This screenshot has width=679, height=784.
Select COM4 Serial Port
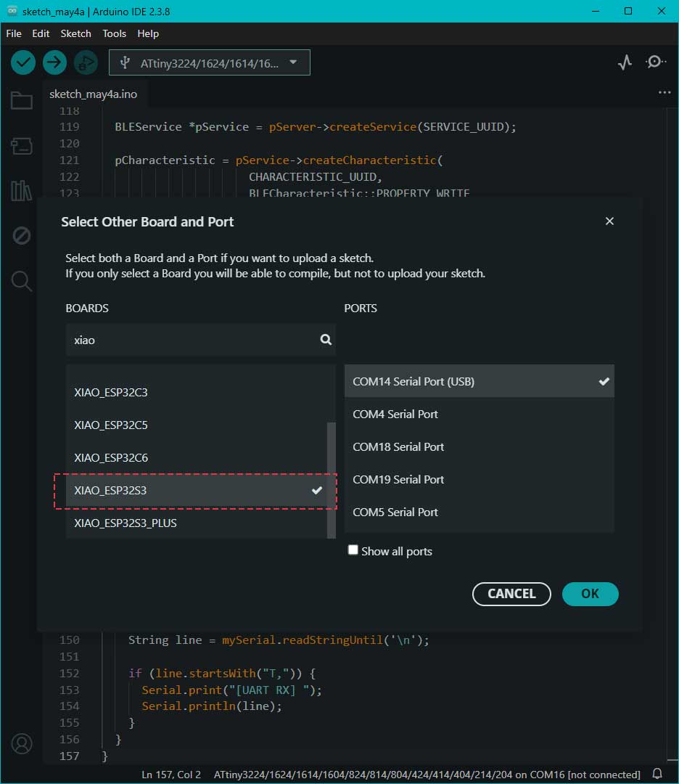[x=480, y=414]
